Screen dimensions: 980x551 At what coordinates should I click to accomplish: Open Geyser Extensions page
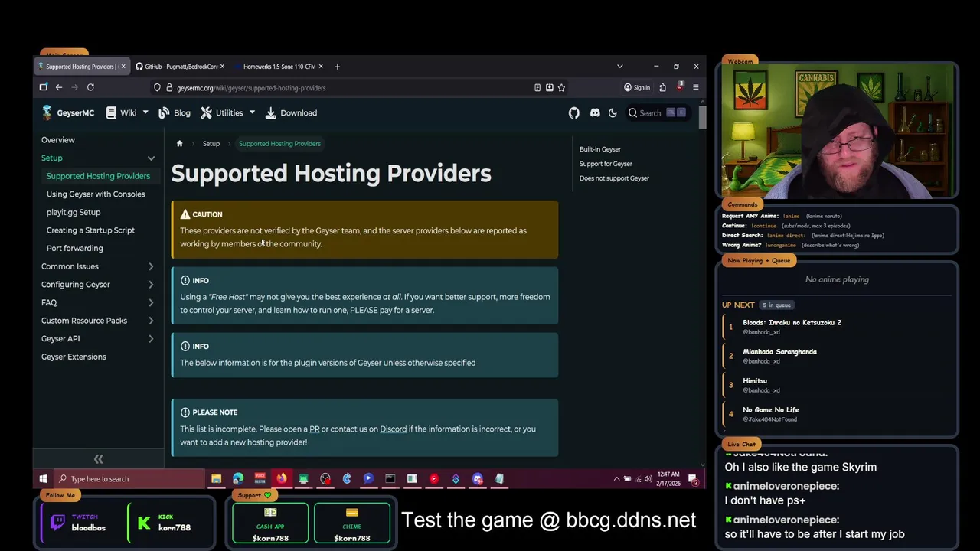pyautogui.click(x=73, y=357)
